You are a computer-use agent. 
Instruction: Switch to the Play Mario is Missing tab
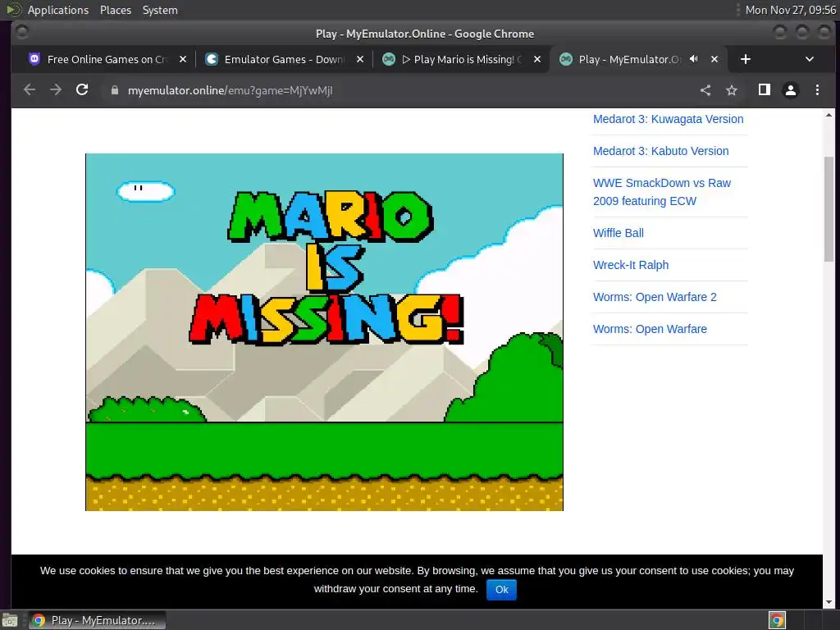[x=462, y=59]
